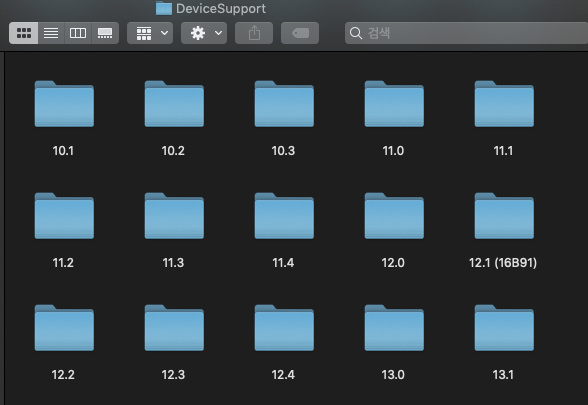
Task: Click the Share toolbar button
Action: coord(254,33)
